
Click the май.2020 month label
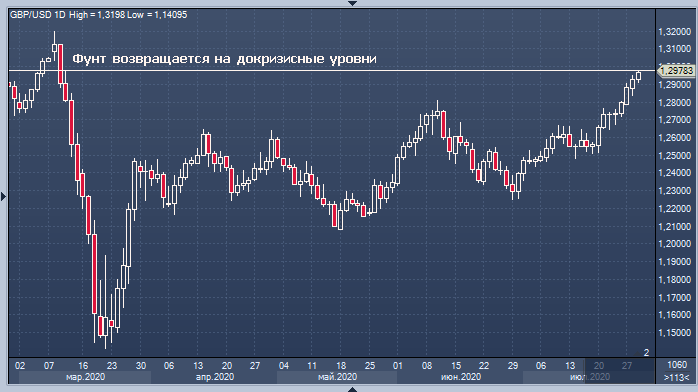337,377
